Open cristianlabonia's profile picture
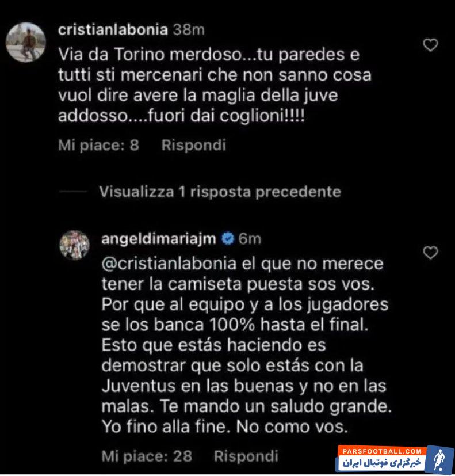The width and height of the screenshot is (455, 476). (26, 43)
